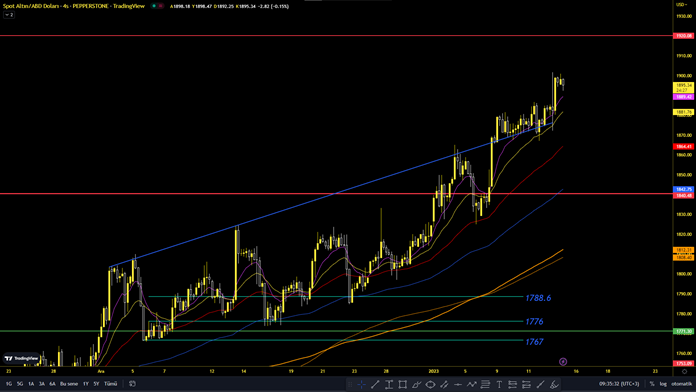Viewport: 696px width, 392px height.
Task: Click the eraser tool icon
Action: click(554, 384)
